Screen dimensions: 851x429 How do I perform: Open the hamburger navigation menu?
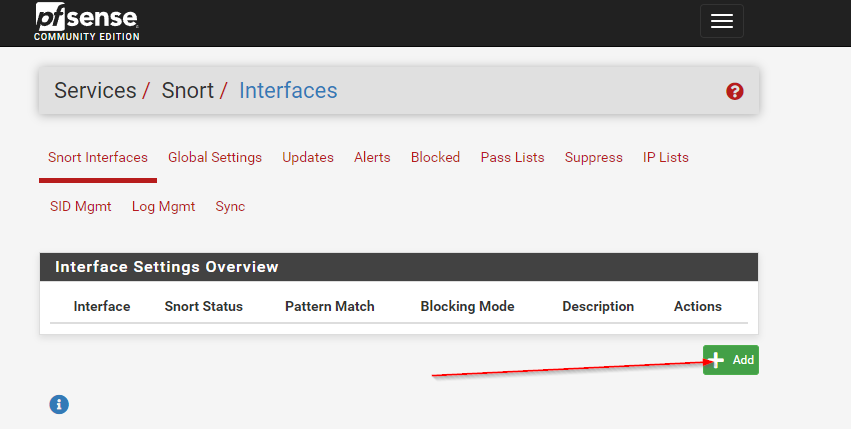[x=721, y=21]
